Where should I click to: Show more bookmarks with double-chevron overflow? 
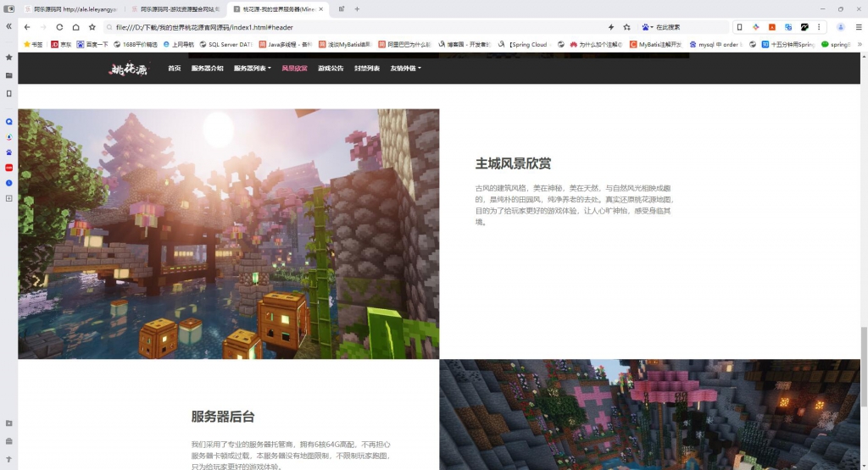(x=860, y=44)
